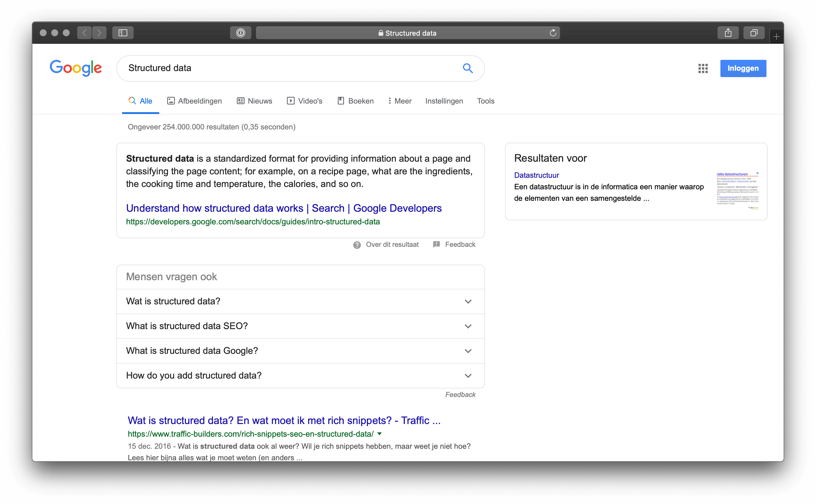816x504 pixels.
Task: Open Instellingen menu
Action: (x=444, y=101)
